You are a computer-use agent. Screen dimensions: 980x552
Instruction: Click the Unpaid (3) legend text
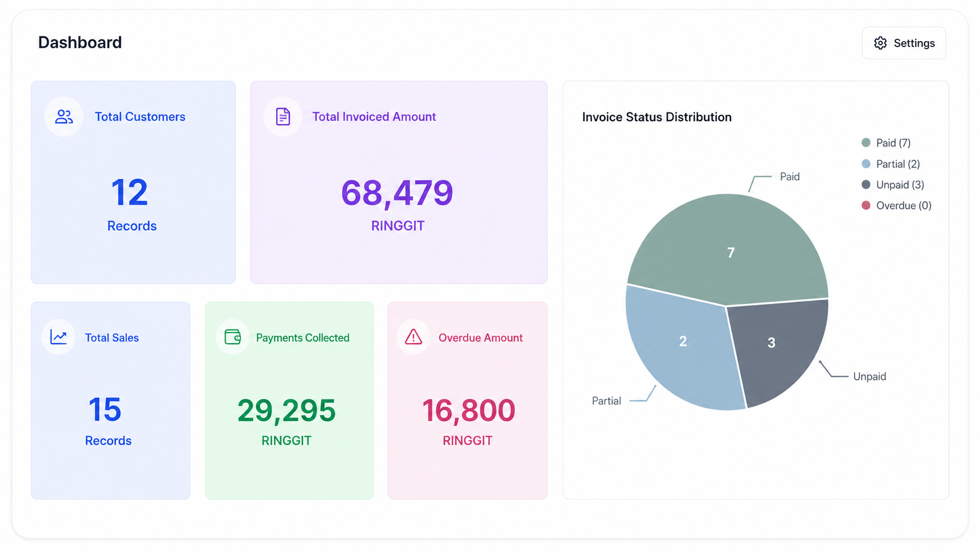pyautogui.click(x=900, y=184)
